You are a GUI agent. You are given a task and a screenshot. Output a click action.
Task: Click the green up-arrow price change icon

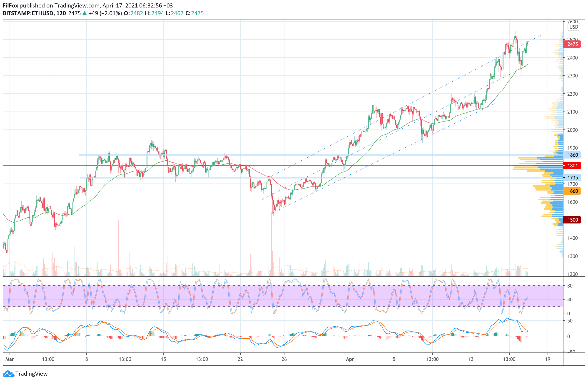(x=85, y=13)
